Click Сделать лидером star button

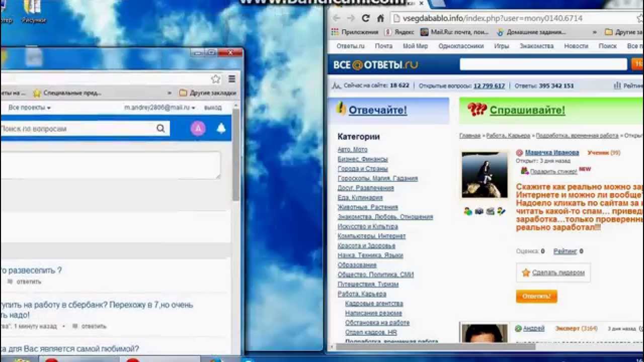553,273
